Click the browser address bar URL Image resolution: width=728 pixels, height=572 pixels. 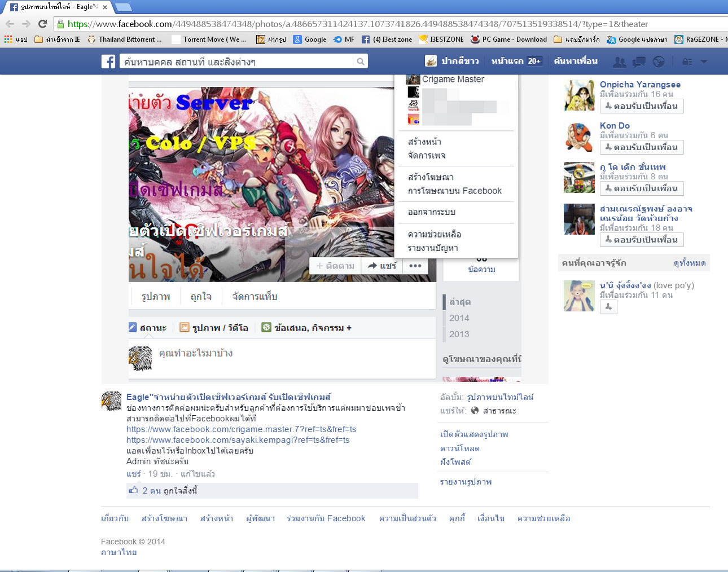pyautogui.click(x=358, y=24)
